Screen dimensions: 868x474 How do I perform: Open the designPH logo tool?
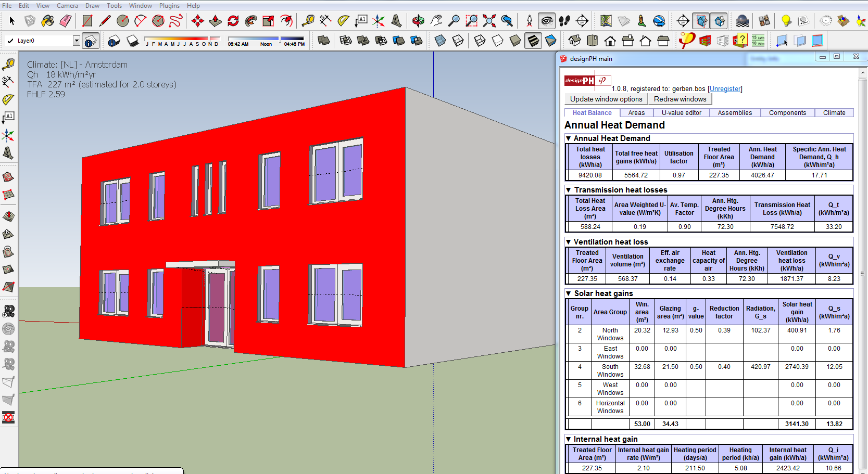coord(687,40)
